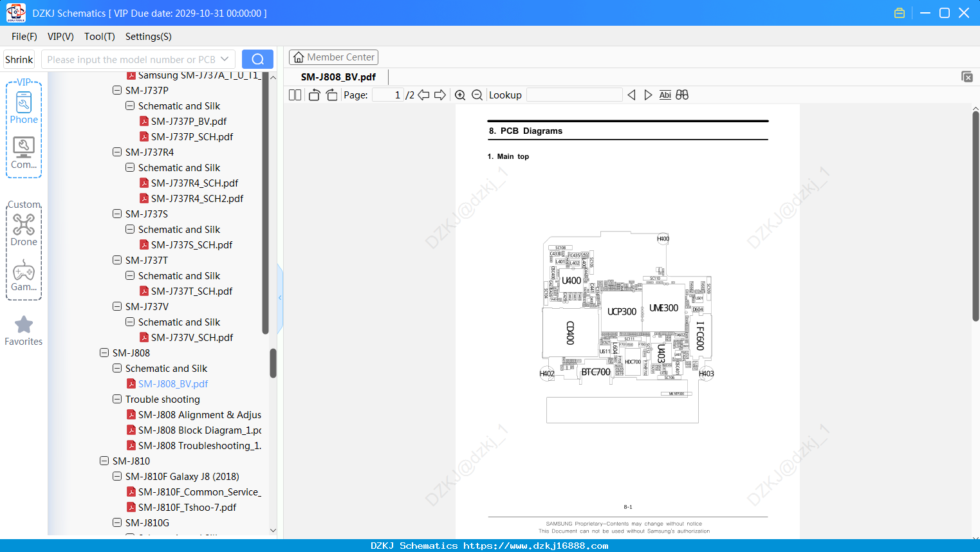Open the Favorites section
Image resolution: width=980 pixels, height=552 pixels.
click(x=24, y=331)
